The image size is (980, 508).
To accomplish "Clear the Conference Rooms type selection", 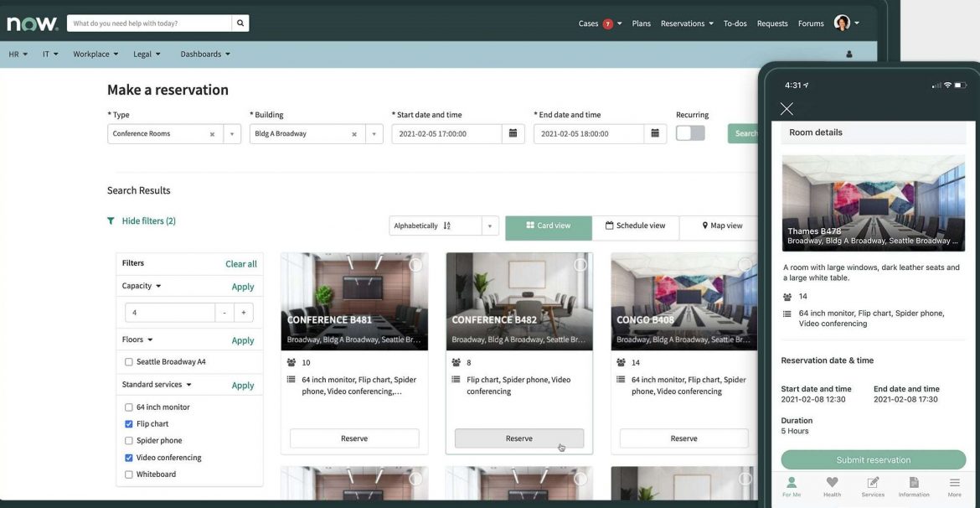I will (x=212, y=134).
